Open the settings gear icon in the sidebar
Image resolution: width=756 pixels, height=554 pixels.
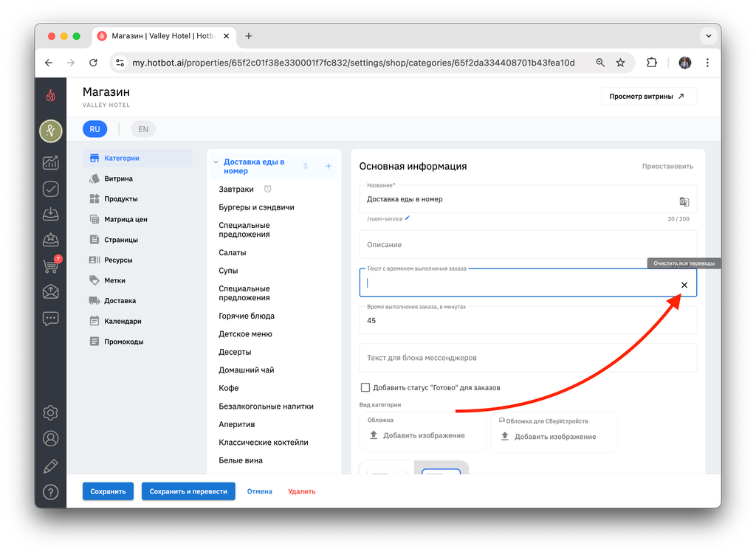pyautogui.click(x=51, y=413)
